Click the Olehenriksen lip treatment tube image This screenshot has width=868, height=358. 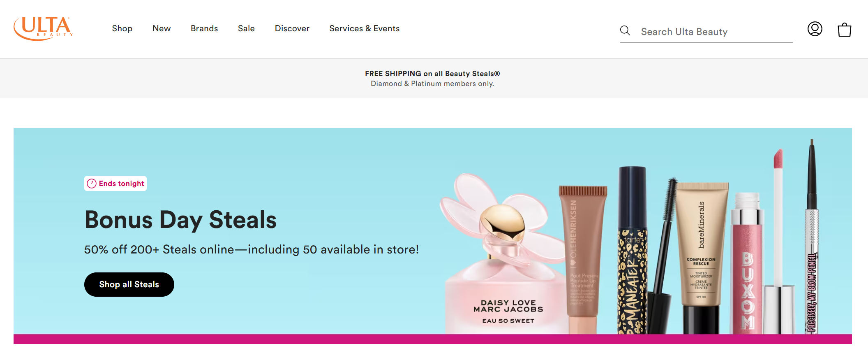click(583, 259)
